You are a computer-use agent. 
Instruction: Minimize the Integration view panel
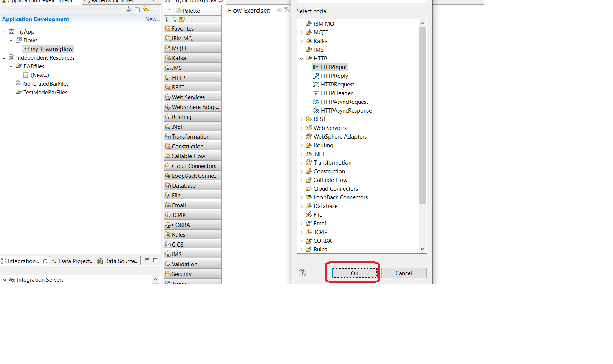(147, 260)
